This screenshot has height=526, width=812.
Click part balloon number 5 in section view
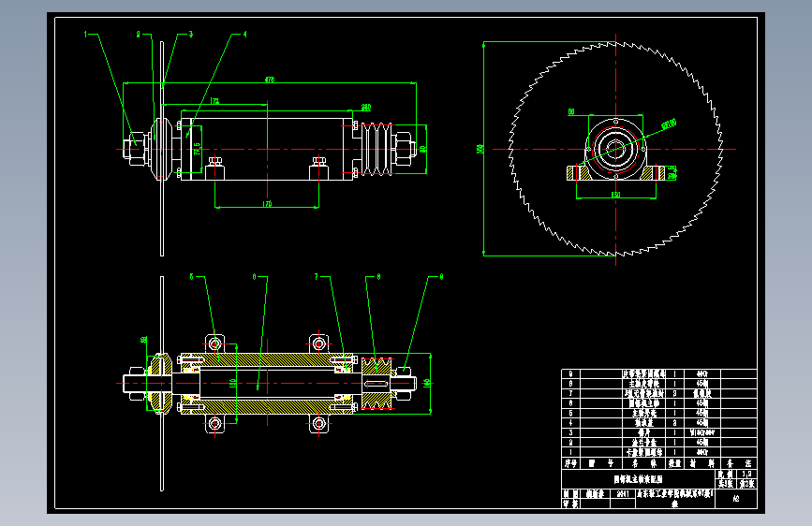pyautogui.click(x=191, y=277)
